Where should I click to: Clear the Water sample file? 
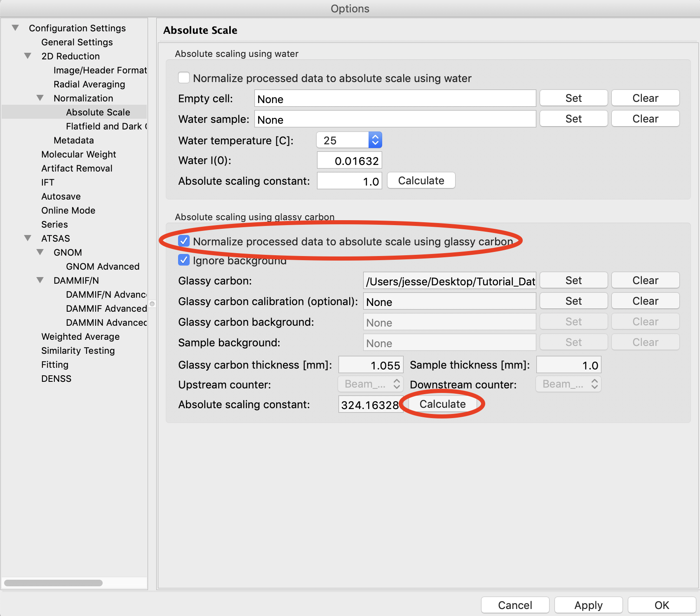click(645, 119)
